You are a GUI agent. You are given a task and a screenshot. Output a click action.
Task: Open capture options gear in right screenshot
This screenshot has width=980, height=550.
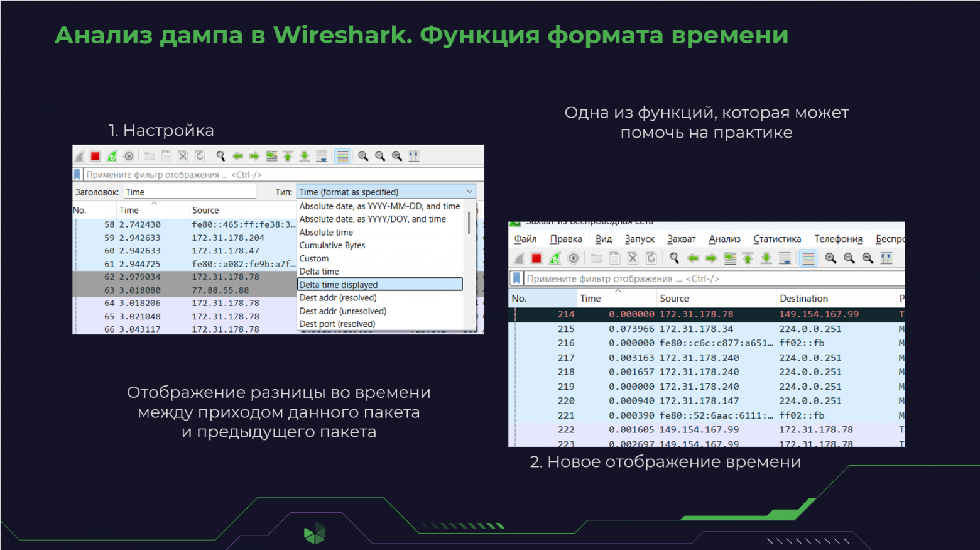(x=574, y=258)
